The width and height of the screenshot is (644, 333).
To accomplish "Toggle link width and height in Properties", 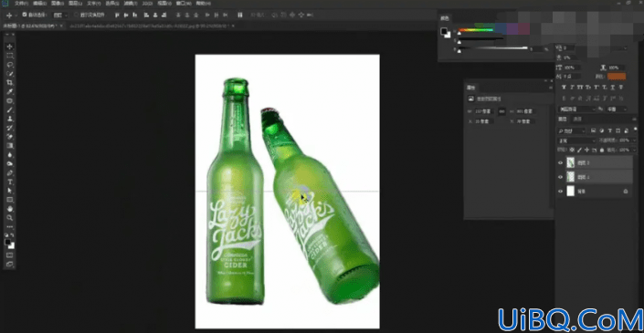I will 501,111.
